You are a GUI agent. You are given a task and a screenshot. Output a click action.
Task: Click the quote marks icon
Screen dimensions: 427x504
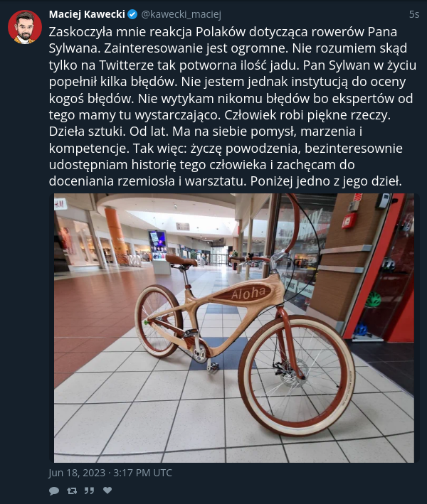(x=89, y=490)
